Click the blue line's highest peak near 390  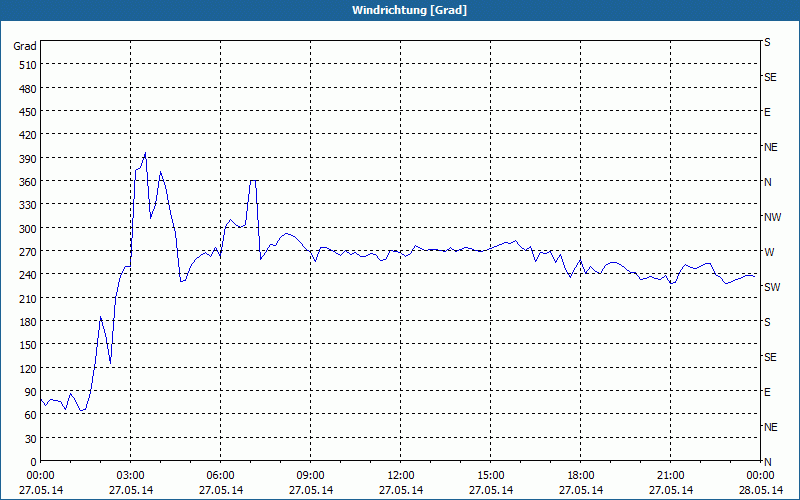coord(145,152)
